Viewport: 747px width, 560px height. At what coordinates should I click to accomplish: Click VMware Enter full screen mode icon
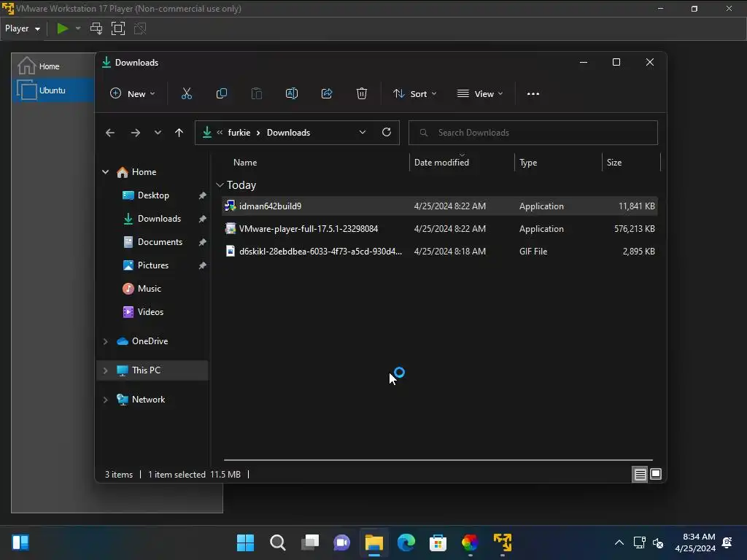118,28
